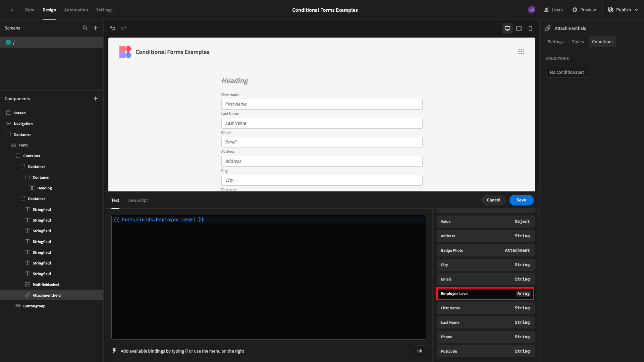Switch to the JavaScript binding tab

tap(138, 200)
